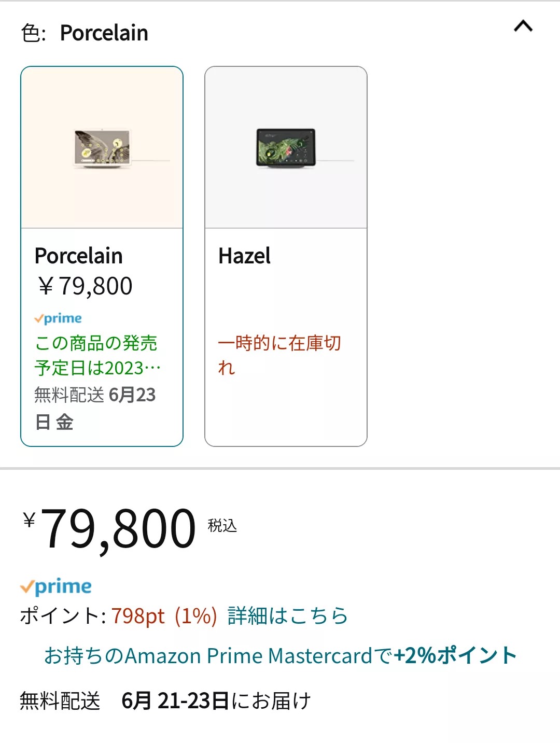Viewport: 560px width, 743px height.
Task: Click the prime badge inside Porcelain card
Action: [x=58, y=318]
